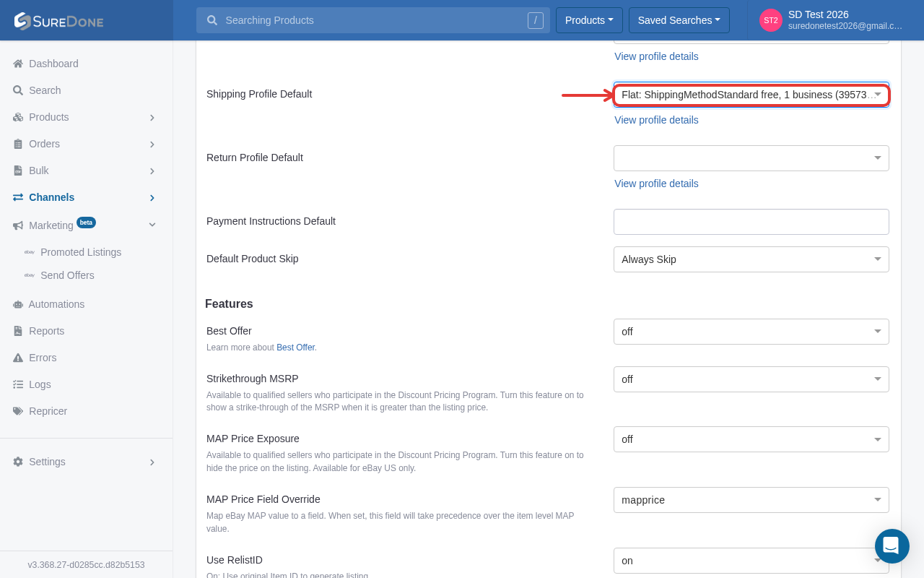Open Reports in sidebar
The width and height of the screenshot is (924, 578).
coord(47,331)
